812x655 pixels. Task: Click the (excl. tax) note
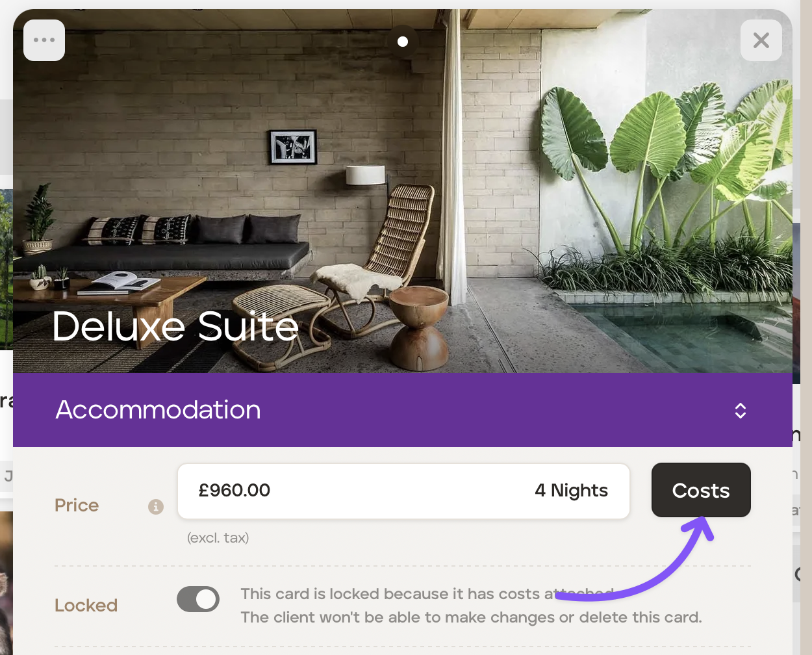coord(218,538)
